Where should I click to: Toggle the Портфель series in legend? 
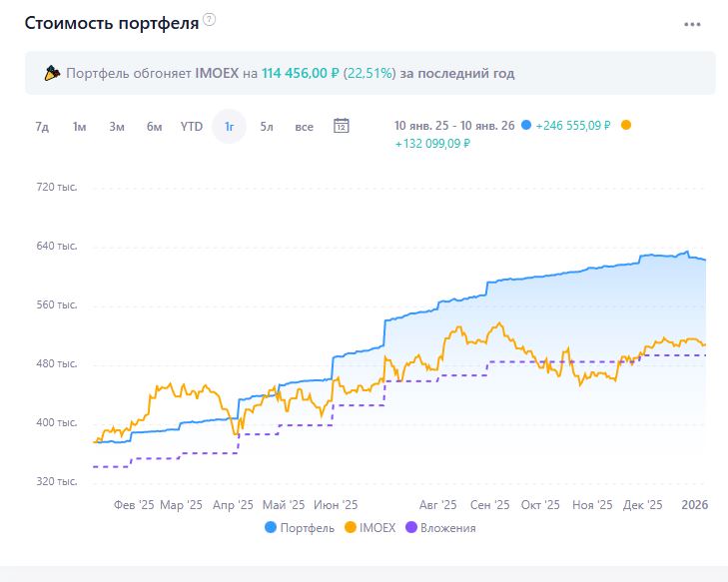tap(300, 527)
